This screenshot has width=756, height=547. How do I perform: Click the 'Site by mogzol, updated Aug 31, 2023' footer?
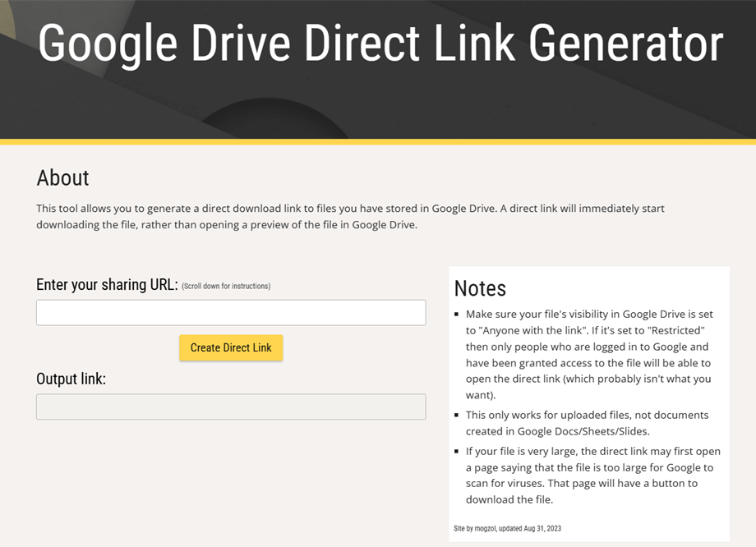[507, 528]
